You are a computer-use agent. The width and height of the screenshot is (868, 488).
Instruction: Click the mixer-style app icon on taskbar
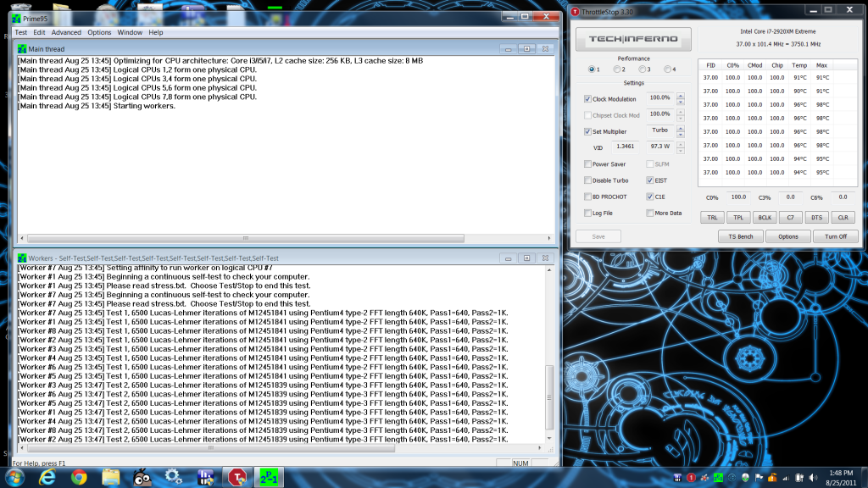tap(205, 477)
